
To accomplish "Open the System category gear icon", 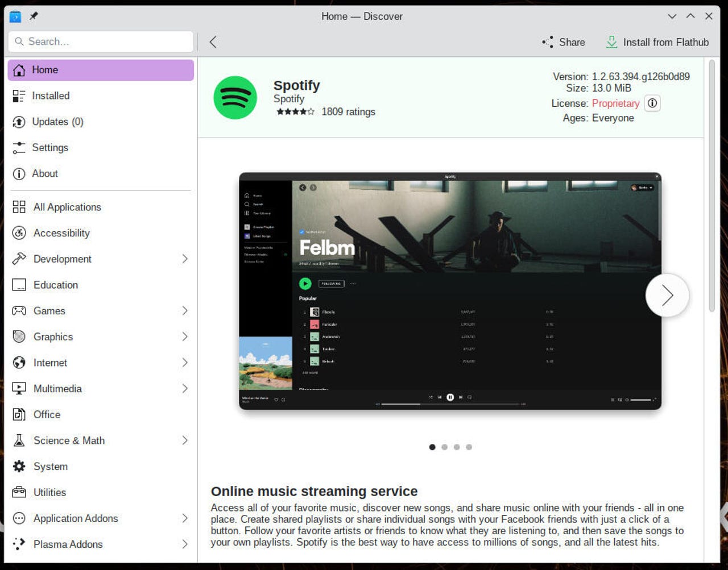I will tap(19, 467).
